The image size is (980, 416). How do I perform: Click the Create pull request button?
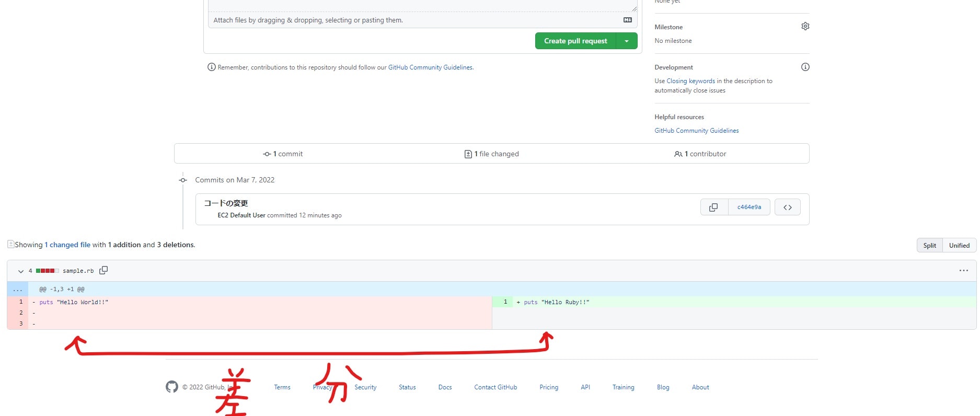click(575, 41)
